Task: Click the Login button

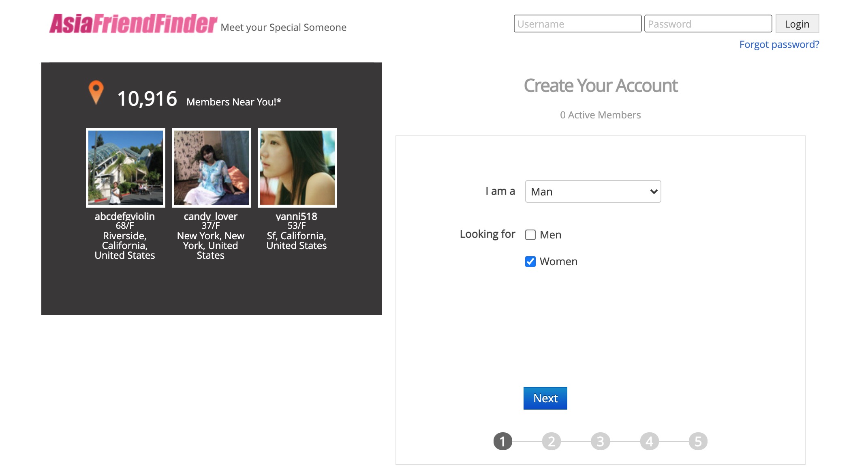Action: 797,24
